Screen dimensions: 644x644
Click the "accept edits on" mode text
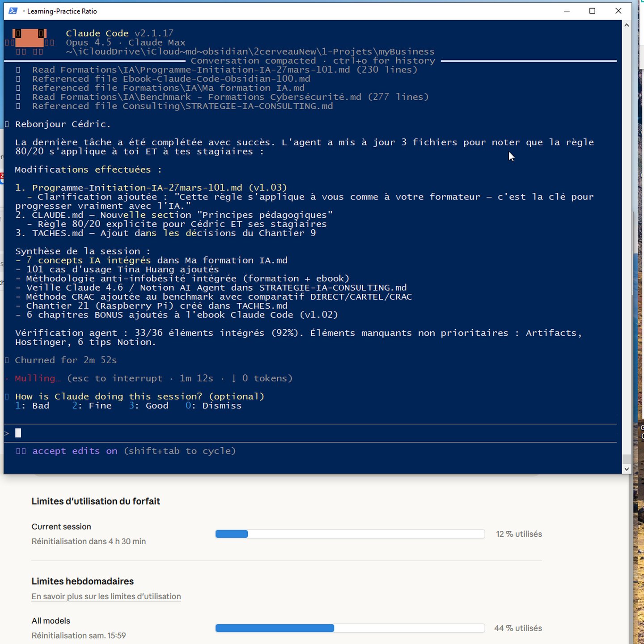click(75, 451)
